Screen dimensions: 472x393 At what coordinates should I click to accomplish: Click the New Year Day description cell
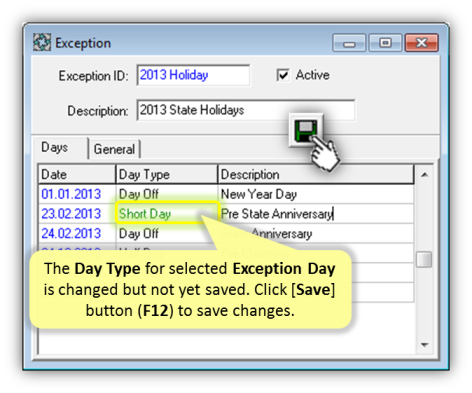[316, 194]
